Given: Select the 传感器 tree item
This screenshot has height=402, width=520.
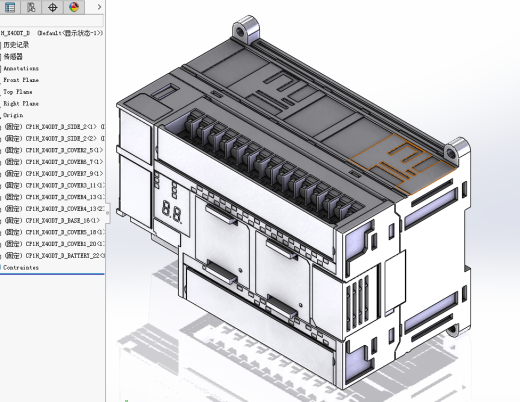Looking at the screenshot, I should (13, 57).
